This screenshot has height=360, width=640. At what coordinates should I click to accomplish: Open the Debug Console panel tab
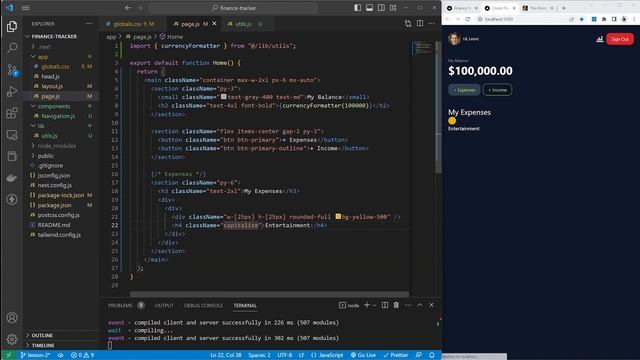coord(203,305)
